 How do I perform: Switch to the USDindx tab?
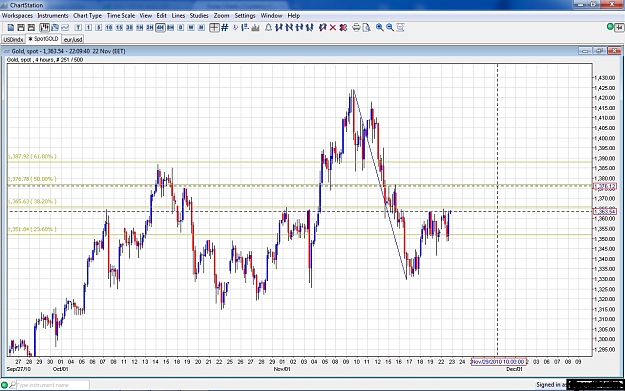[13, 39]
